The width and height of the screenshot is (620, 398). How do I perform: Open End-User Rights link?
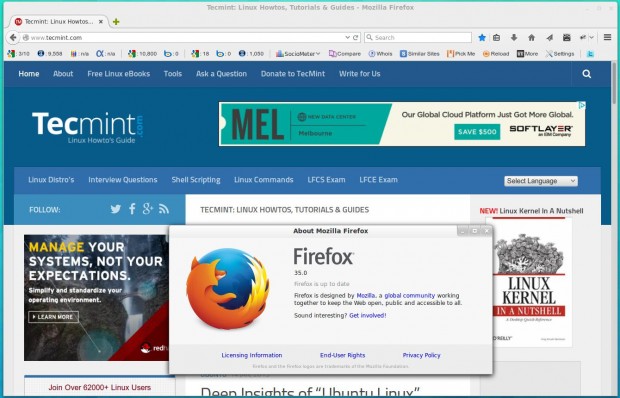(342, 355)
